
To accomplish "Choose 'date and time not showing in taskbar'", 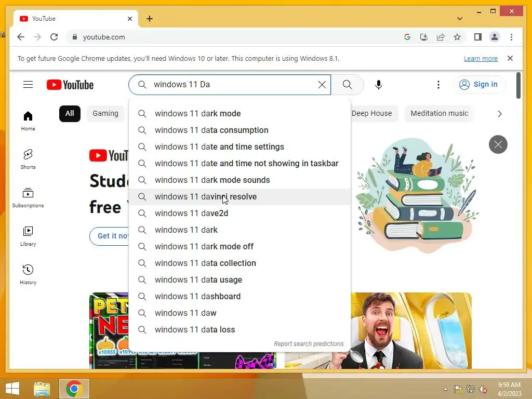I will point(240,163).
